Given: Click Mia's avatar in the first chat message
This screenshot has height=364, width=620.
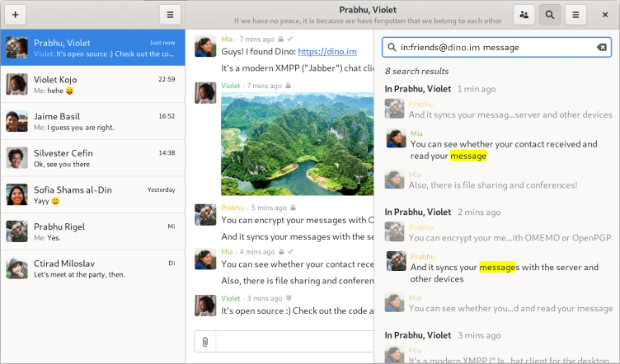Looking at the screenshot, I should click(205, 46).
